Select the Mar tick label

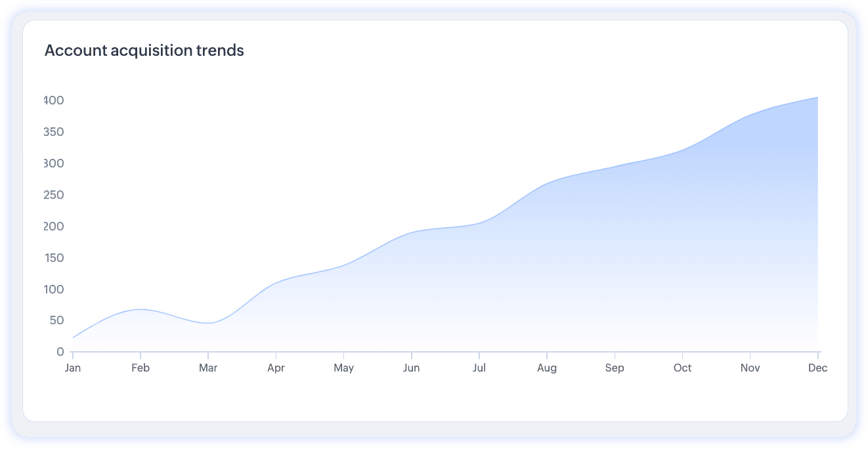[208, 368]
